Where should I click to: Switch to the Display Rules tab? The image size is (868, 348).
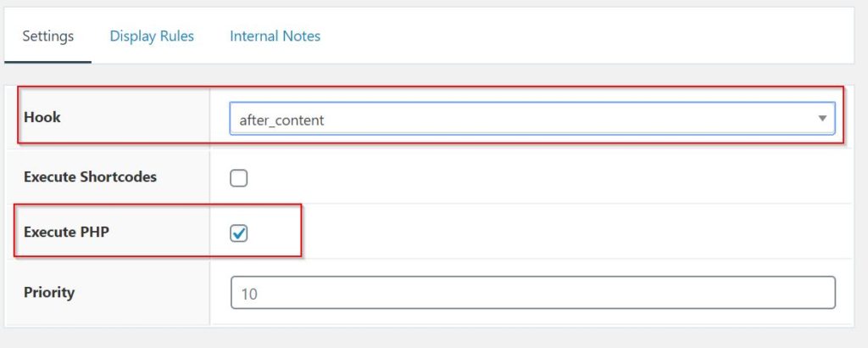(x=152, y=36)
